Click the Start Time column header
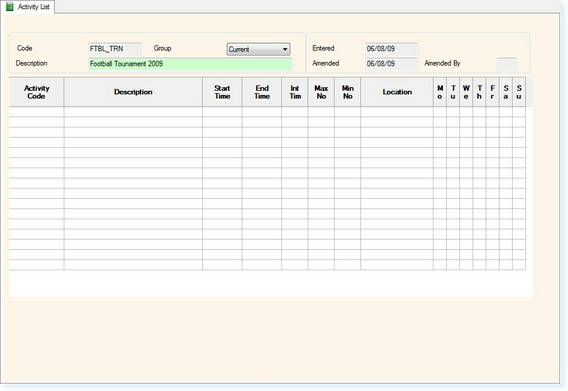Screen dimensions: 568x391 coord(222,92)
